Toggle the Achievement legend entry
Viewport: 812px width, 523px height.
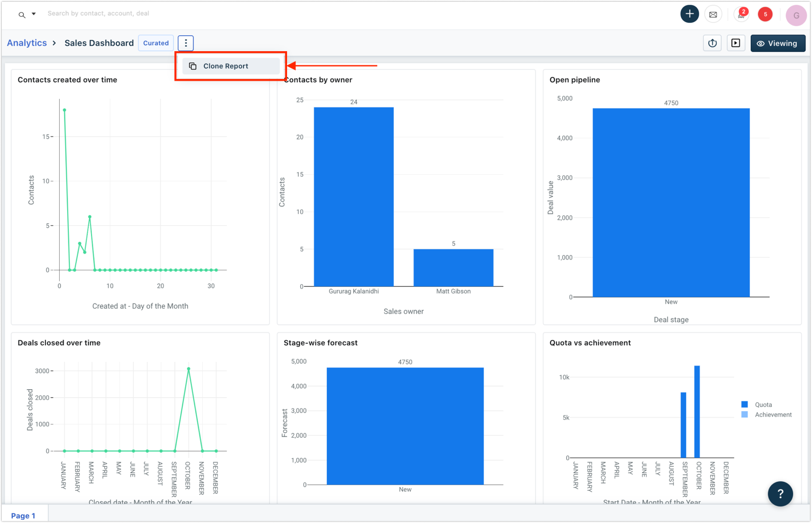[773, 414]
